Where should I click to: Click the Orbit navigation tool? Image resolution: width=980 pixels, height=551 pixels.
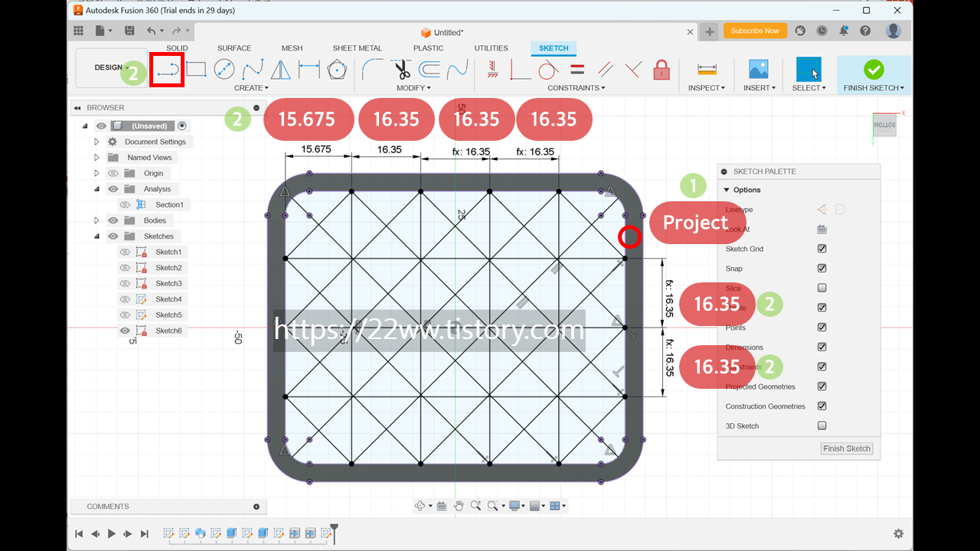pyautogui.click(x=420, y=506)
